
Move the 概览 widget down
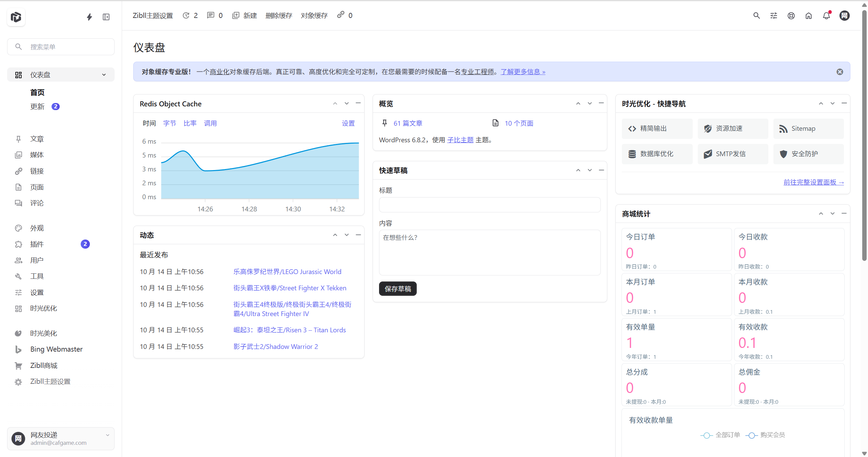pyautogui.click(x=589, y=103)
